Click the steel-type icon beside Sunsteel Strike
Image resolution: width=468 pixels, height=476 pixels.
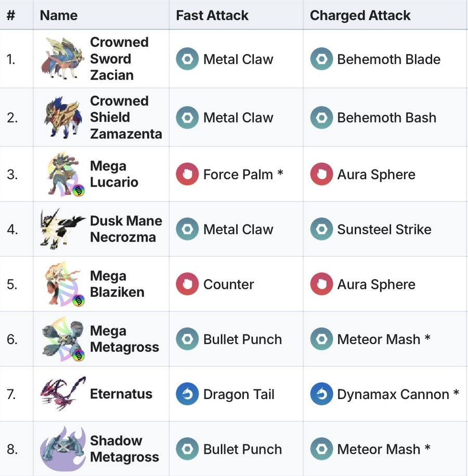(x=321, y=230)
